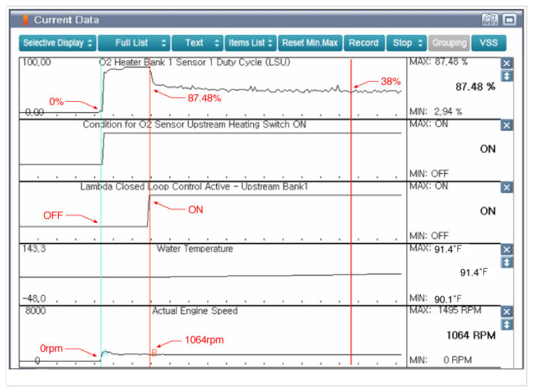Open the Items List dropdown
The image size is (533, 392).
251,43
